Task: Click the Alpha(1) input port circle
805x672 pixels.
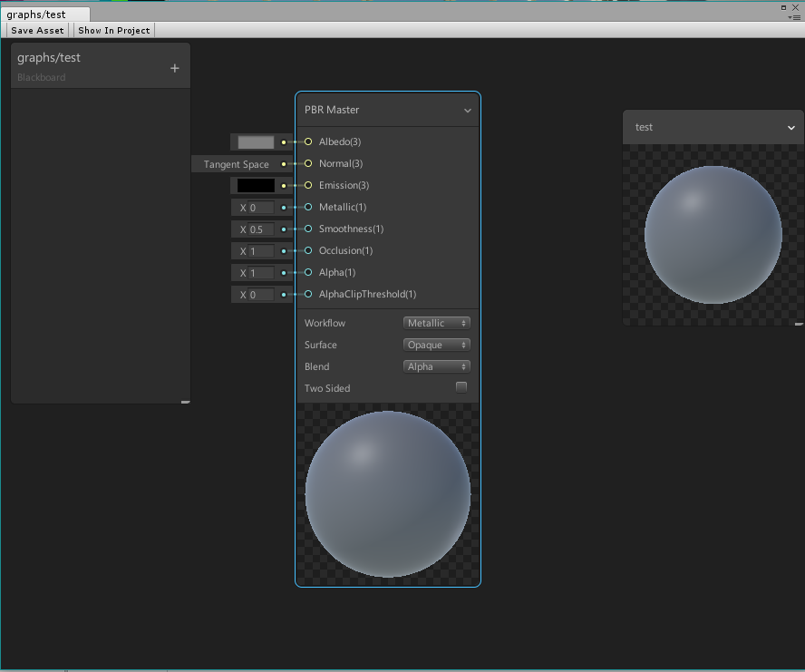Action: tap(308, 272)
